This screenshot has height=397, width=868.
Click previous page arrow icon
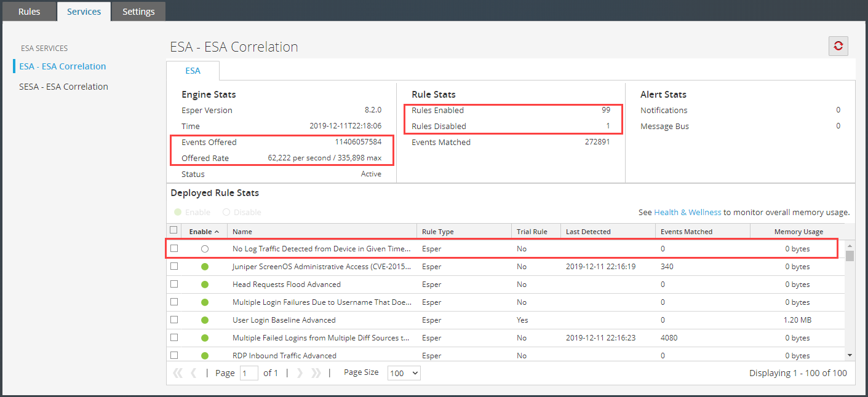point(194,373)
